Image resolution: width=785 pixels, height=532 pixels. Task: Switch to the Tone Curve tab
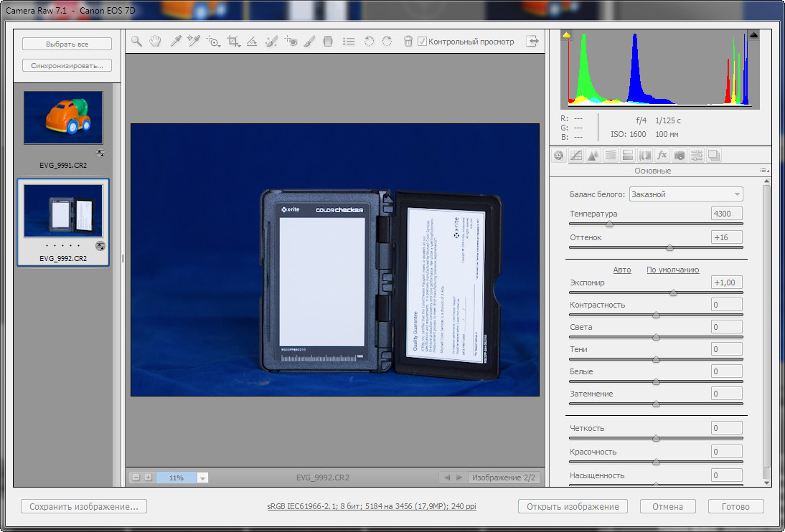[576, 156]
